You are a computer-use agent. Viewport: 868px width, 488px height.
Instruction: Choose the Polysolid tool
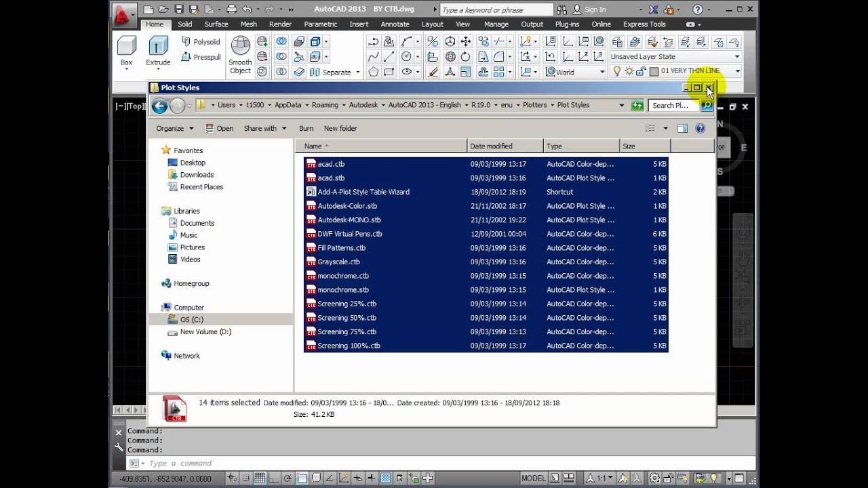pos(201,41)
